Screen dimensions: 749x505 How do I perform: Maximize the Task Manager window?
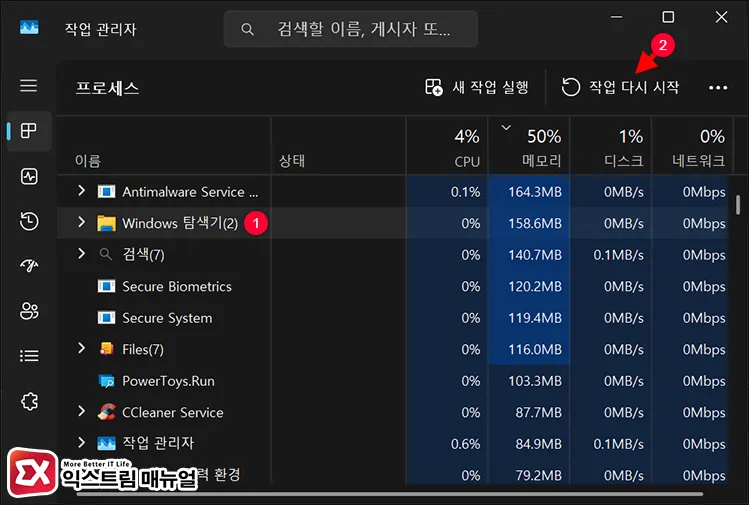point(668,17)
